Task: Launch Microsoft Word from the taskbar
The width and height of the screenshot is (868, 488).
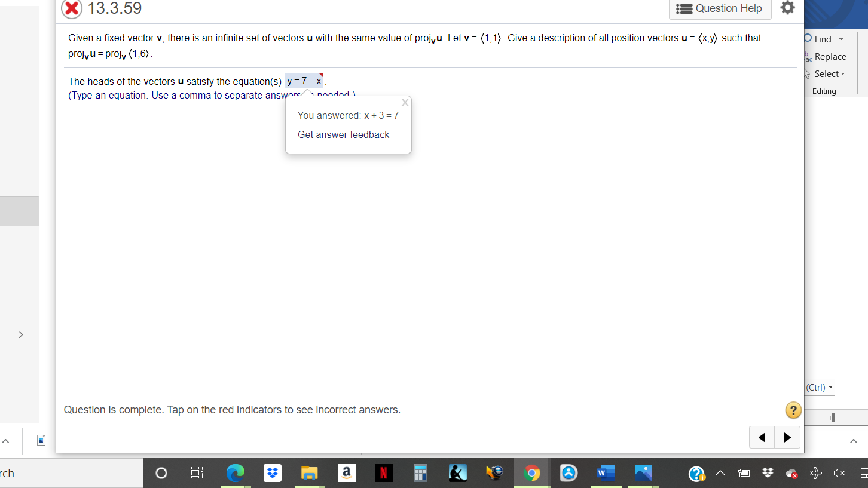Action: pyautogui.click(x=606, y=472)
